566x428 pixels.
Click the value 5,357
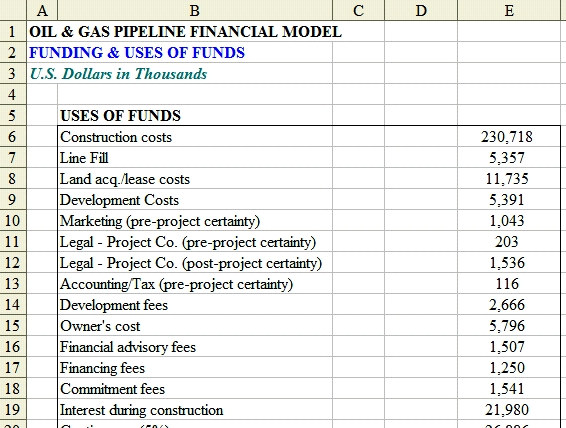click(x=507, y=158)
